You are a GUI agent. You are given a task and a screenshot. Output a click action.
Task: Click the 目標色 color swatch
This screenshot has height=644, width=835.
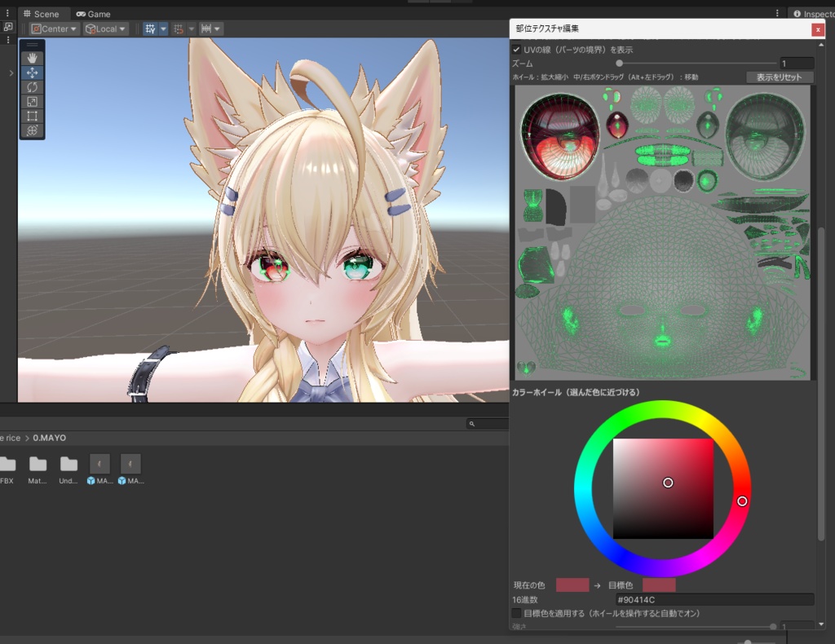click(659, 585)
